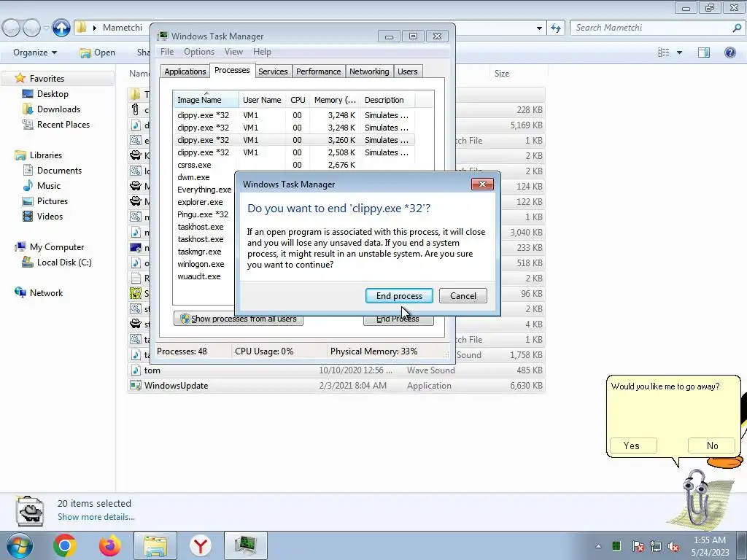Toggle the preview pane icon
The width and height of the screenshot is (747, 560).
coord(704,52)
